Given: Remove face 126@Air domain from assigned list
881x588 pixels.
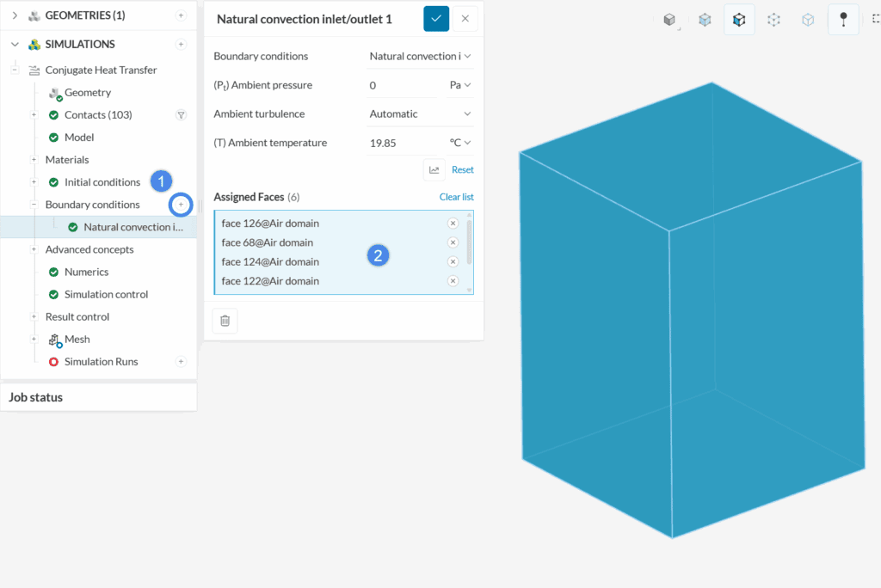Looking at the screenshot, I should [453, 224].
